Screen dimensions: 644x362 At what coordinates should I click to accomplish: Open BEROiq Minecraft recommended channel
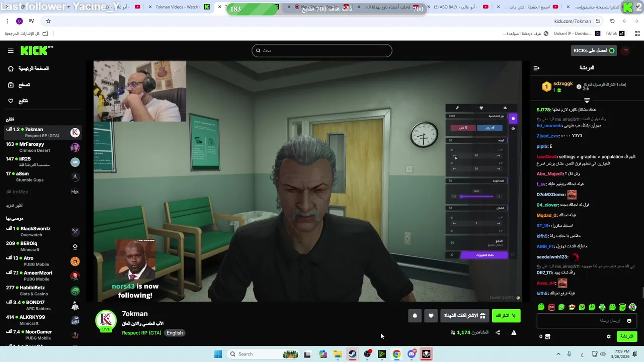(x=42, y=246)
